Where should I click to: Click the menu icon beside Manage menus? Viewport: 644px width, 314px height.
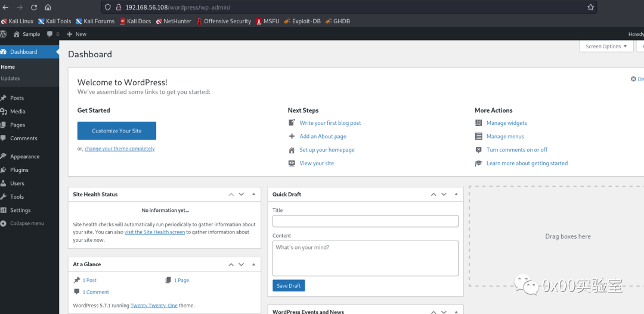[x=478, y=136]
